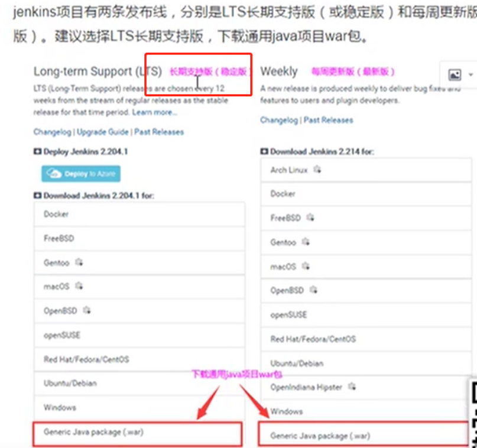Click the Deploy to Azure button

(x=81, y=174)
